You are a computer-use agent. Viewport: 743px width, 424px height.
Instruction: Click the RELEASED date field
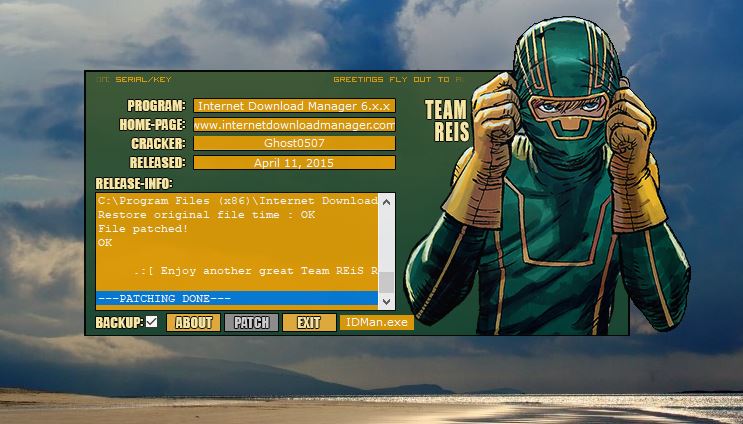click(294, 162)
